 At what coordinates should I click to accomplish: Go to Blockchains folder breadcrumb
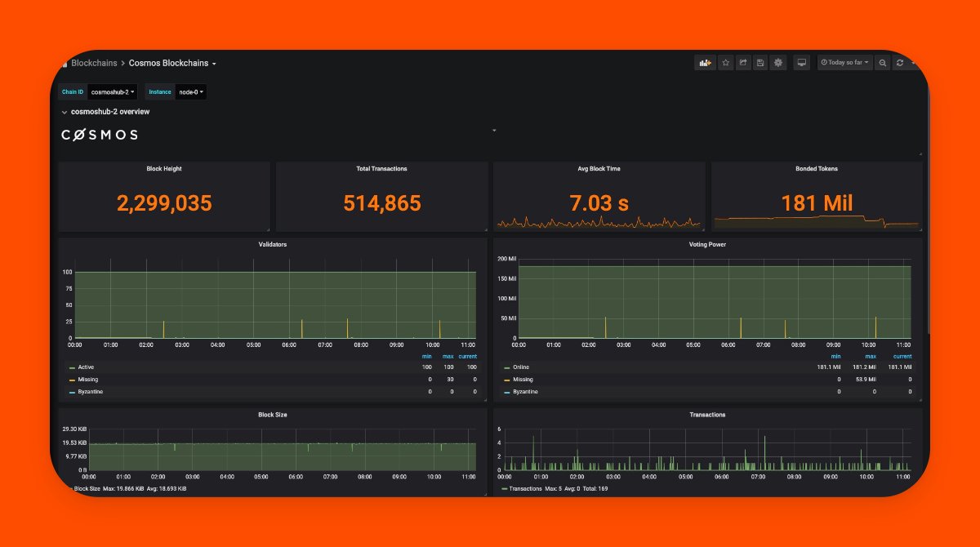[x=93, y=63]
